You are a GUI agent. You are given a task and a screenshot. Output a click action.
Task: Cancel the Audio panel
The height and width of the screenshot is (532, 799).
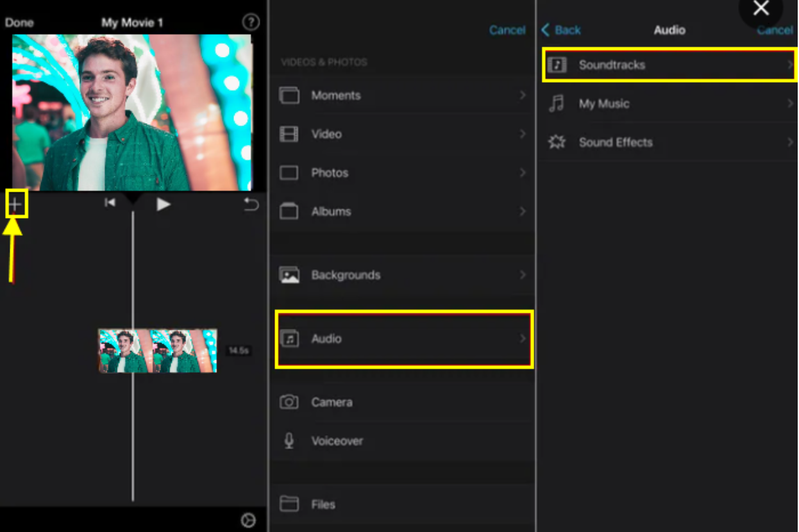(775, 30)
